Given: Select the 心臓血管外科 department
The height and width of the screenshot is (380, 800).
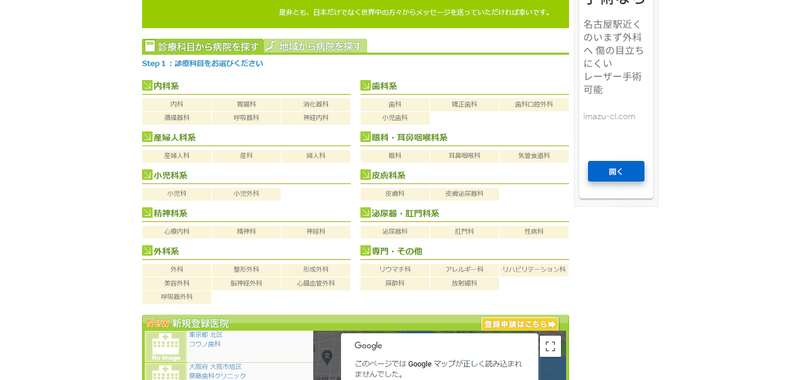Looking at the screenshot, I should click(x=316, y=283).
